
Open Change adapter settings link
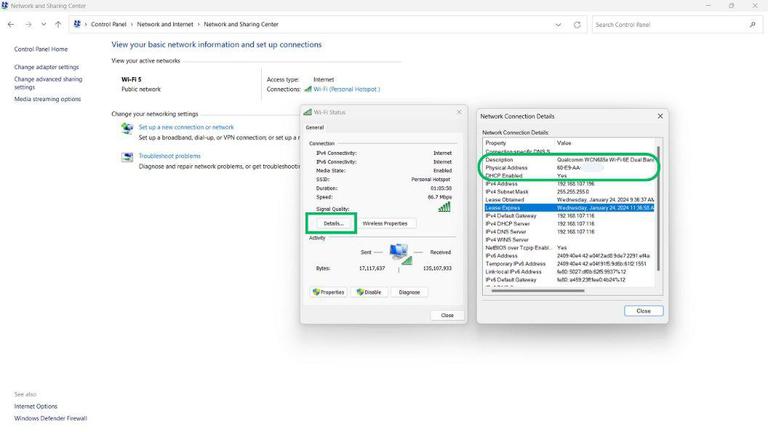pyautogui.click(x=47, y=67)
